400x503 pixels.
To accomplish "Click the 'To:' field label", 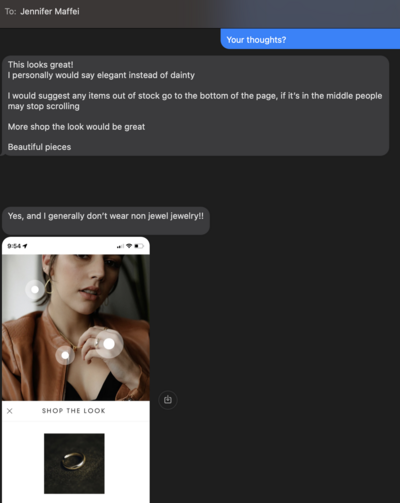I will [x=11, y=11].
